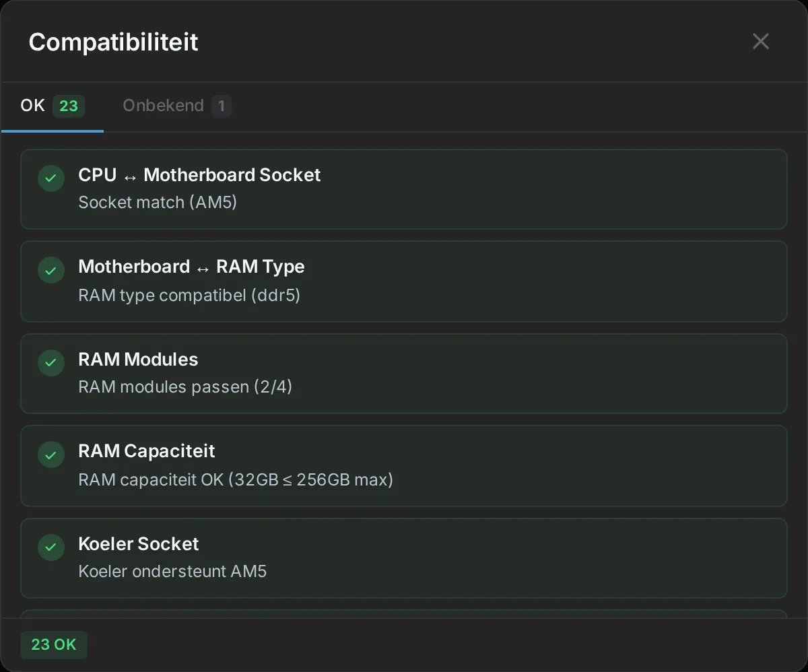Screen dimensions: 808x672
Task: Click the text 'Socket match (AM5)'
Action: (158, 202)
